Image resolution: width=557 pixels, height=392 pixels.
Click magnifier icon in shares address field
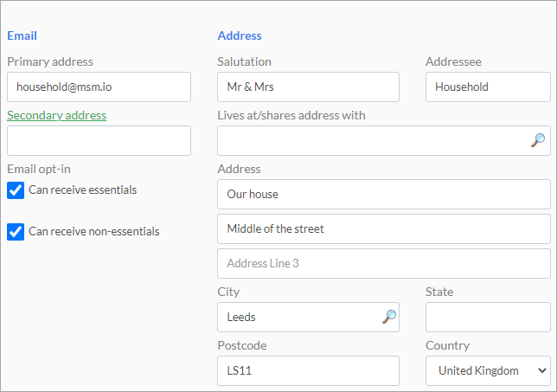pyautogui.click(x=538, y=140)
